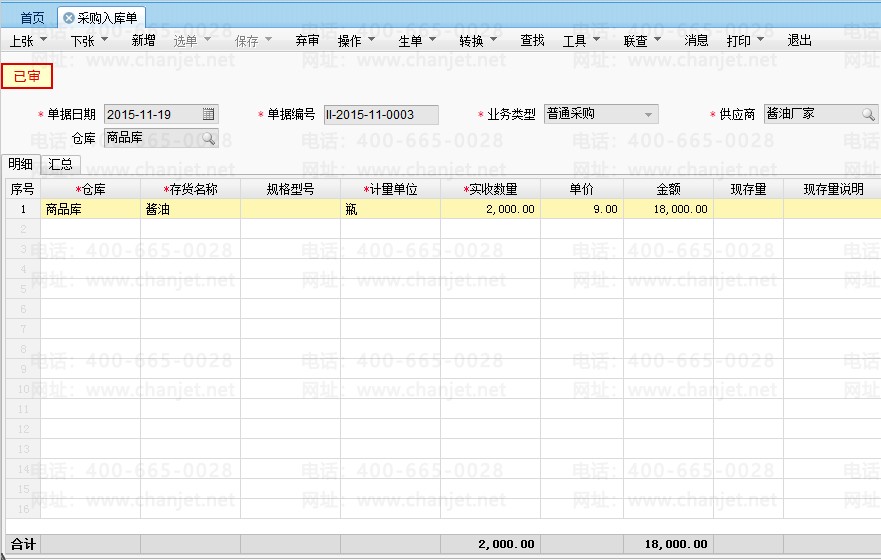Click the 序号 column header
Viewport: 881px width, 560px height.
pos(22,189)
